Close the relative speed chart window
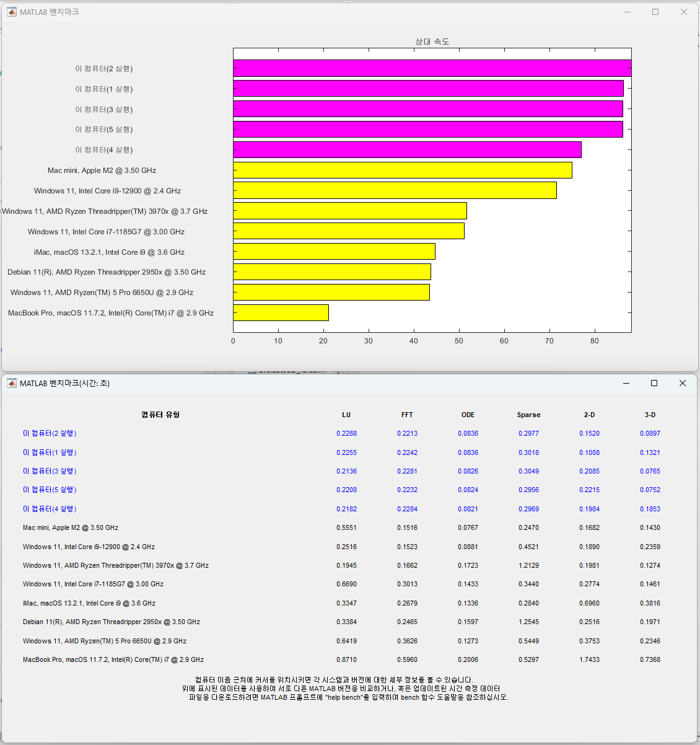The width and height of the screenshot is (700, 745). click(683, 11)
